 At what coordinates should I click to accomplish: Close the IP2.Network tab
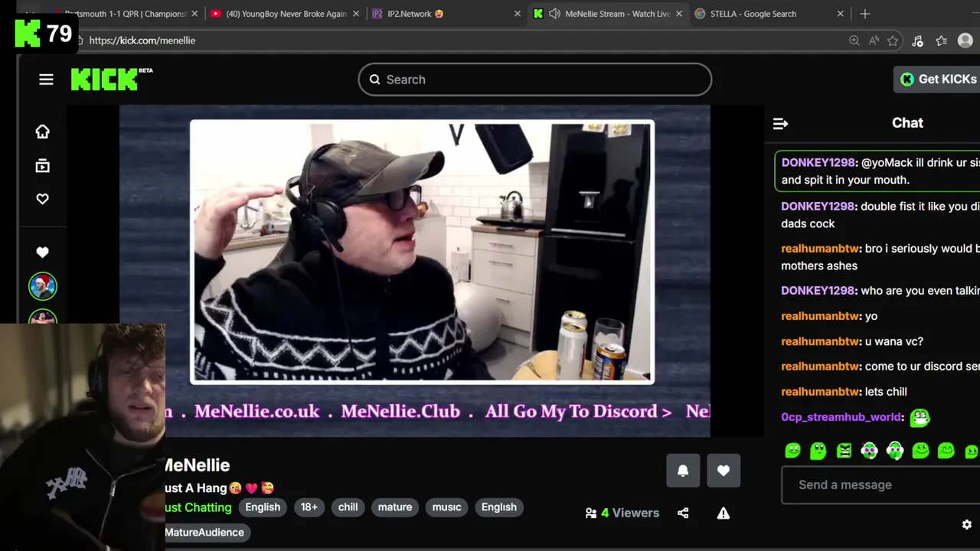tap(518, 14)
